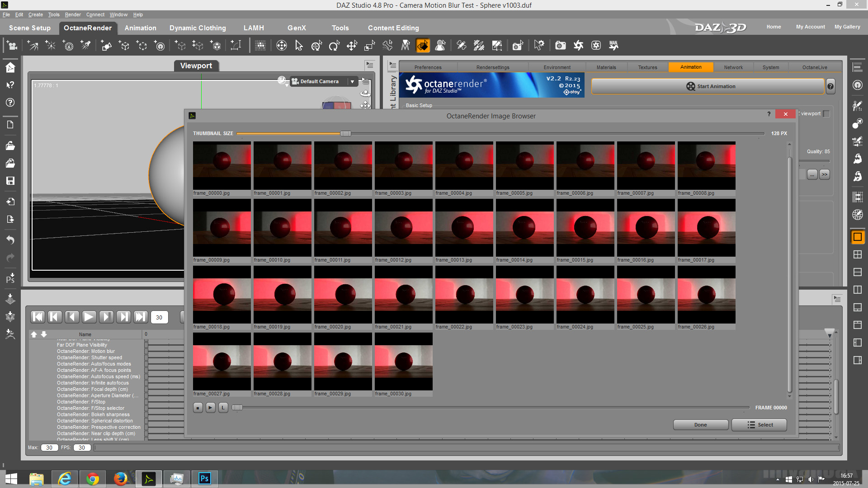Image resolution: width=868 pixels, height=488 pixels.
Task: Click the camera render icon in the toolbar
Action: (x=560, y=45)
